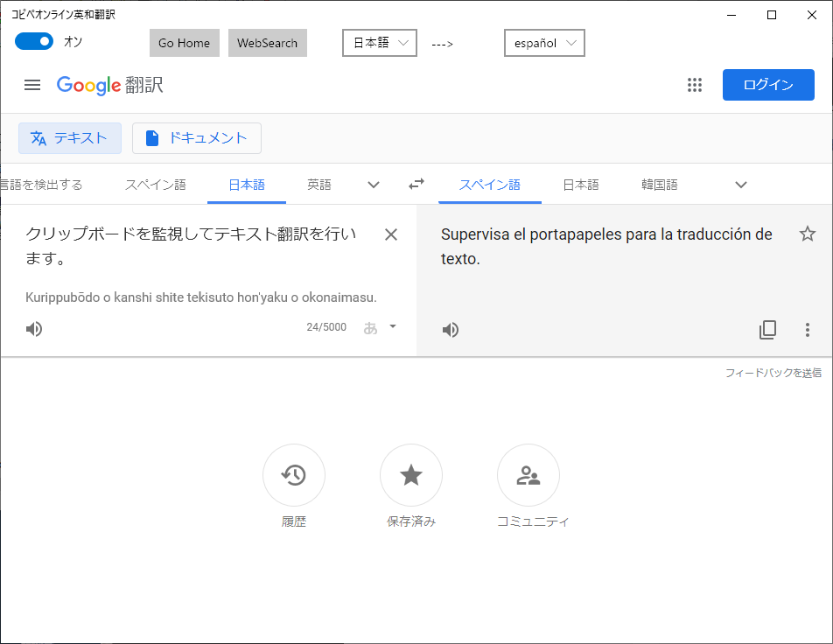Click the ログイン button

768,85
